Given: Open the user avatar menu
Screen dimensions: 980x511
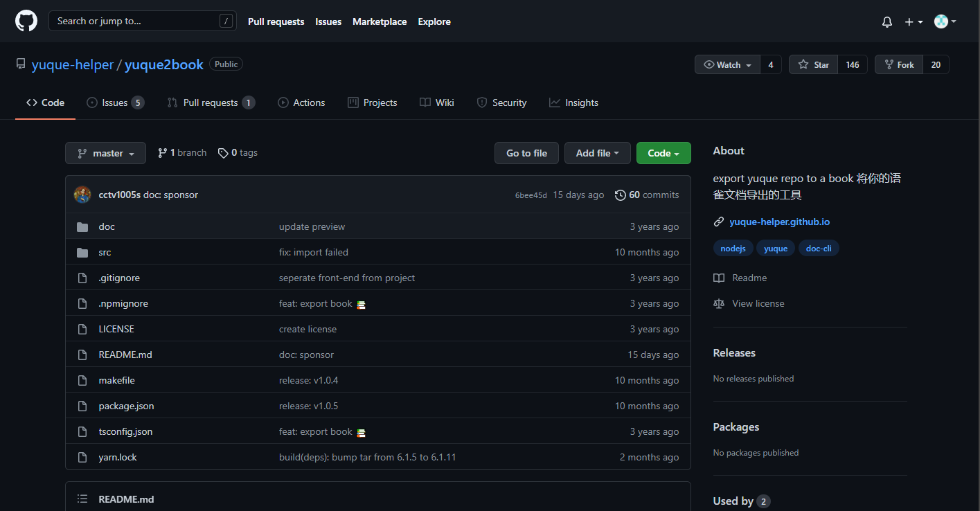Looking at the screenshot, I should click(945, 21).
